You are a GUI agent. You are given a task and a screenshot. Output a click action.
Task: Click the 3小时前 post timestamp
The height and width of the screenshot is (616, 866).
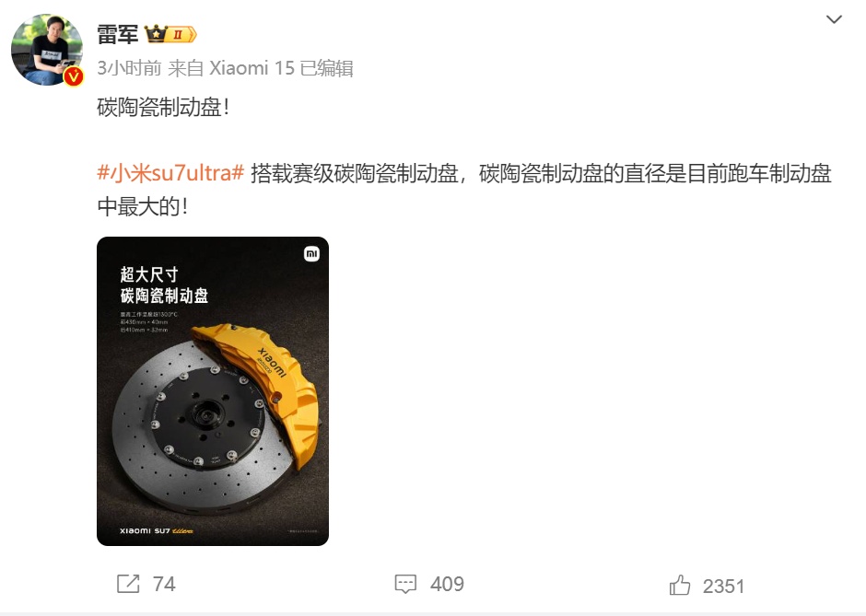pyautogui.click(x=129, y=68)
